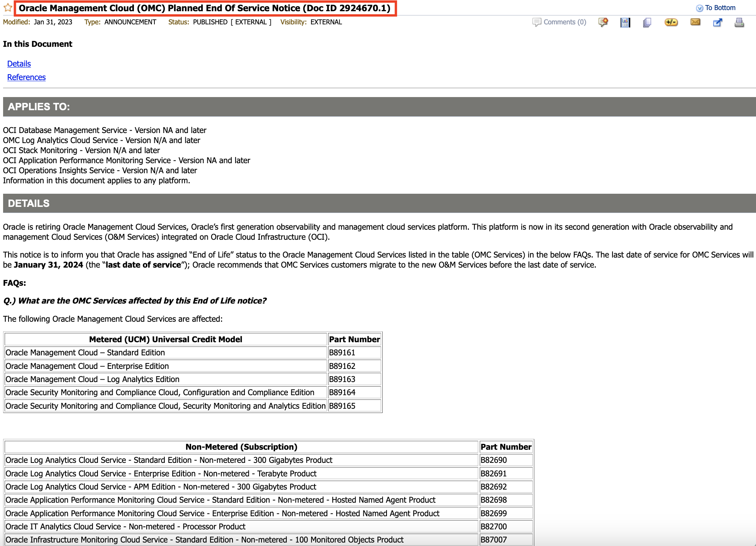Open document in new window icon
The image size is (756, 546).
pyautogui.click(x=717, y=22)
